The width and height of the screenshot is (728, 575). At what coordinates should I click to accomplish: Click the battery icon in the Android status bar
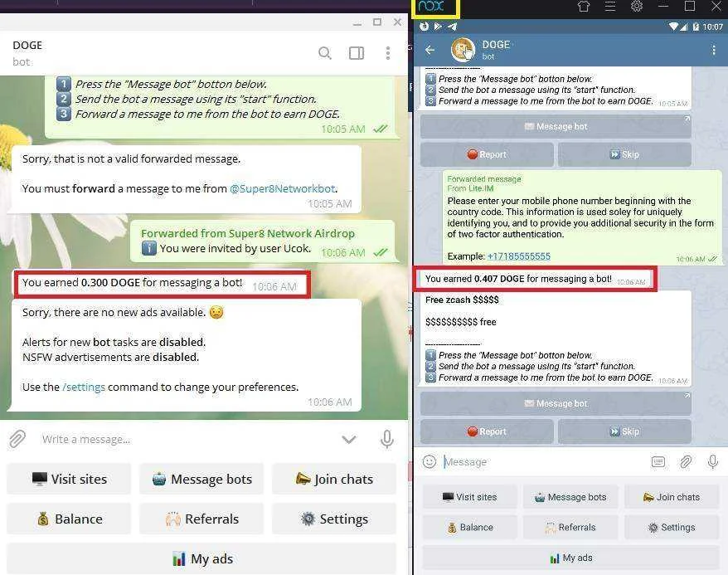coord(696,27)
